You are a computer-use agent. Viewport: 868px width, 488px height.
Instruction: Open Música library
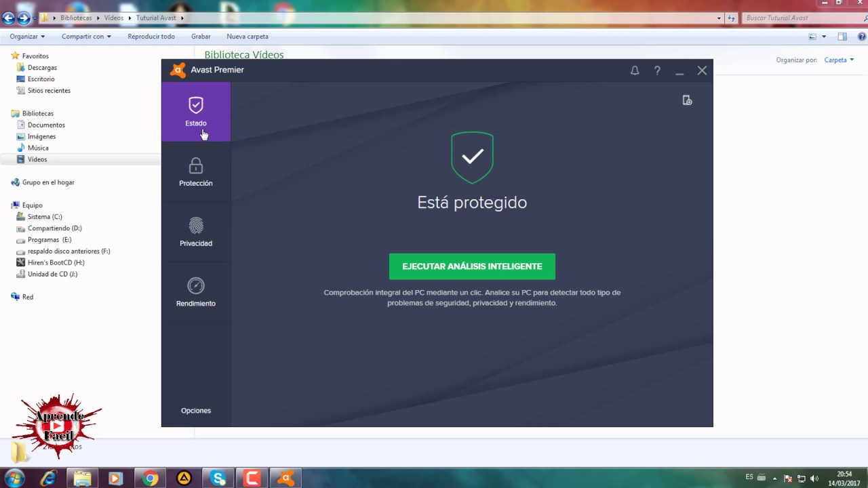tap(38, 148)
